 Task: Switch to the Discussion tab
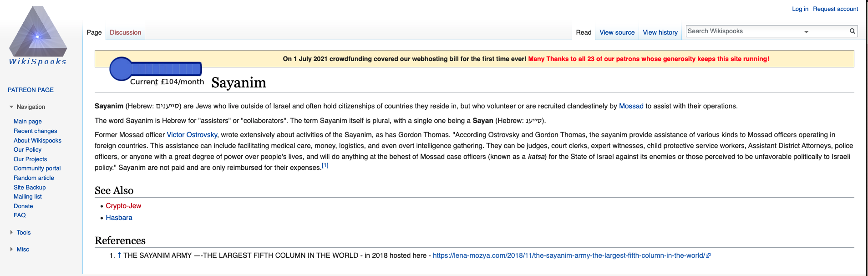point(126,32)
